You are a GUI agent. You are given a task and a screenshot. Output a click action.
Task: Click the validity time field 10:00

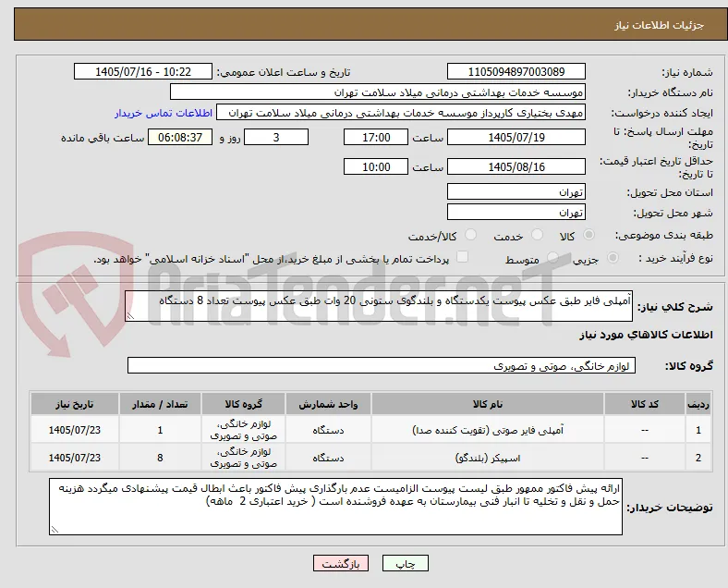pos(376,166)
